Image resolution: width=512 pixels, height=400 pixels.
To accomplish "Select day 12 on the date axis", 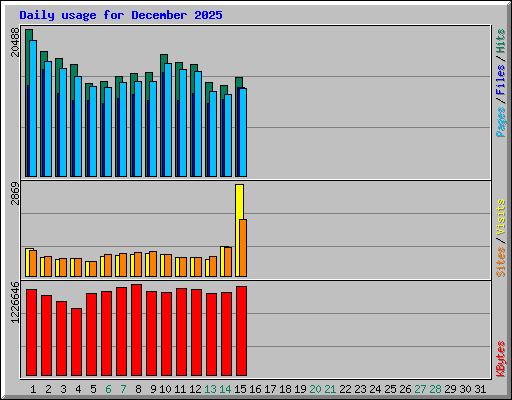I will (x=195, y=389).
